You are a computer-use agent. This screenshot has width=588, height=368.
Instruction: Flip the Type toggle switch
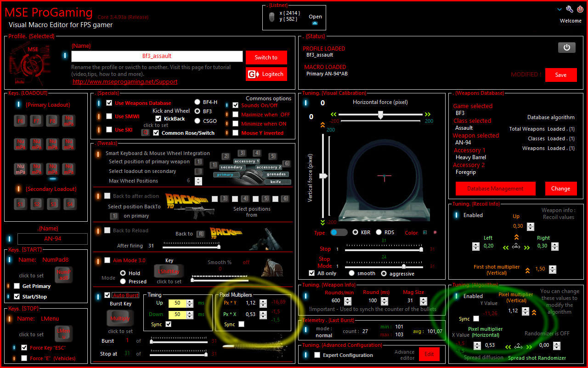coord(339,232)
